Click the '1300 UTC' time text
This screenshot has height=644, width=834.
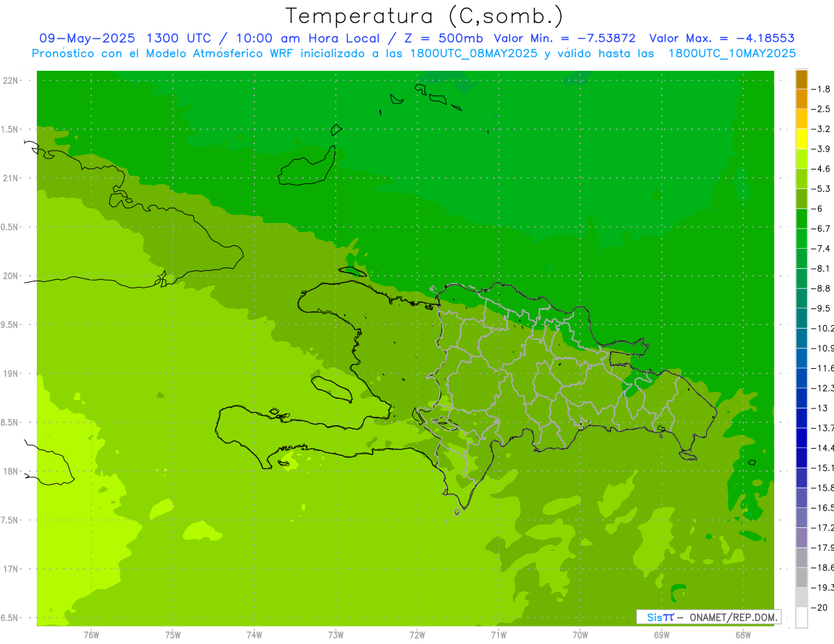[177, 38]
